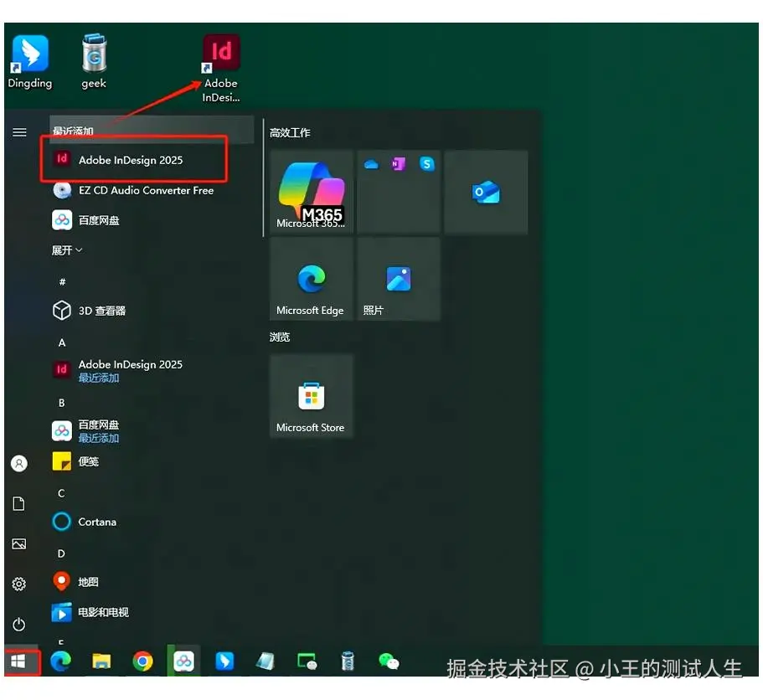763x700 pixels.
Task: Open the Microsoft Store tile
Action: point(311,396)
